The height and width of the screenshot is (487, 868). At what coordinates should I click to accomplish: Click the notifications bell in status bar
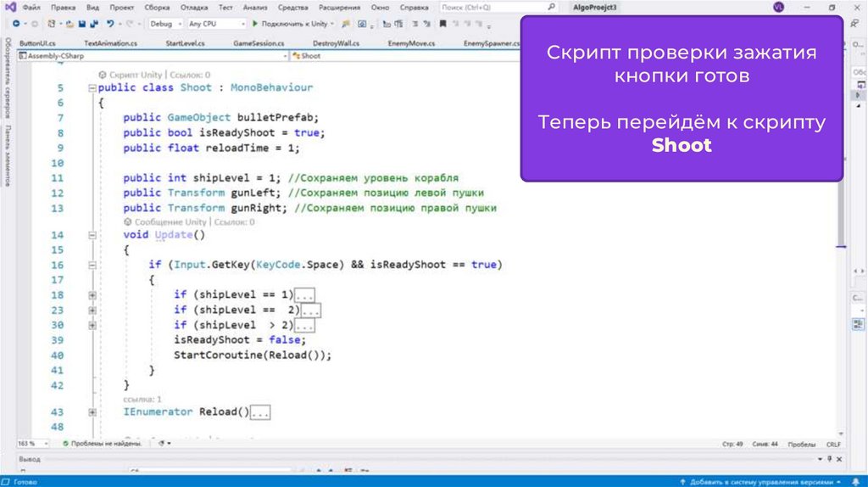(x=853, y=481)
